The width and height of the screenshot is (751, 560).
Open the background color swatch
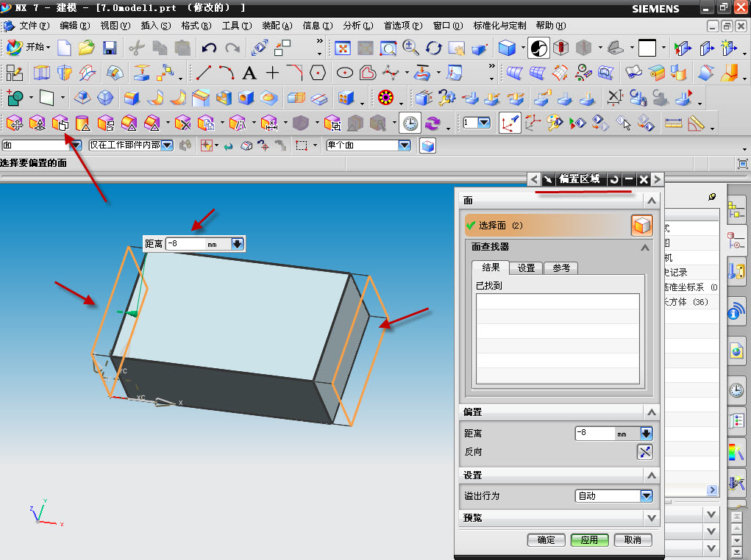(x=647, y=48)
